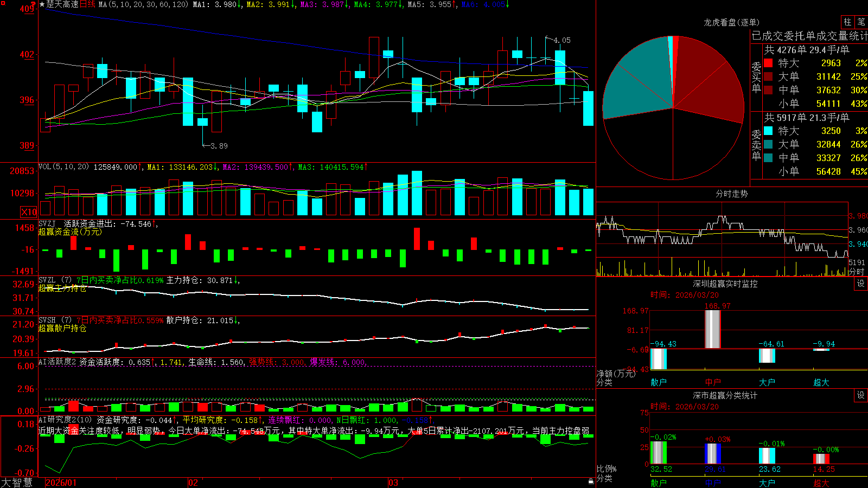Open 设 settings for 深市超赢分类统计
The width and height of the screenshot is (868, 488).
(x=860, y=395)
